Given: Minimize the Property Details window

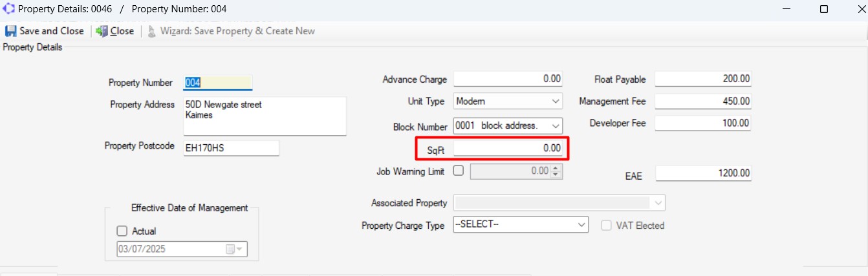Looking at the screenshot, I should 785,10.
